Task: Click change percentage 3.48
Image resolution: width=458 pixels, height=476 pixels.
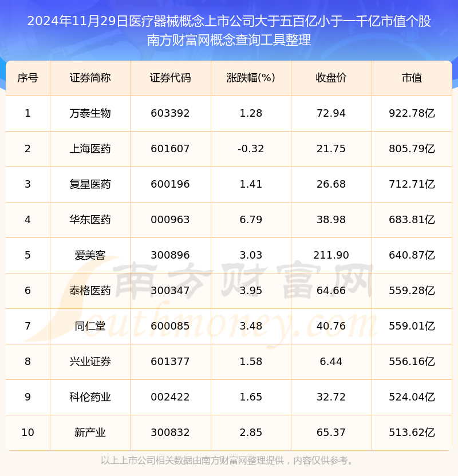Action: tap(251, 326)
